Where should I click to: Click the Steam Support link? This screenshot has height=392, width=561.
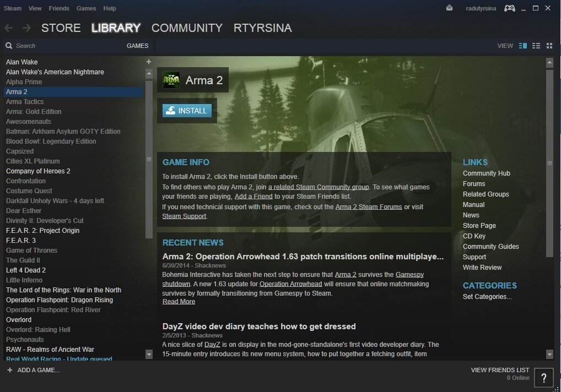(184, 216)
